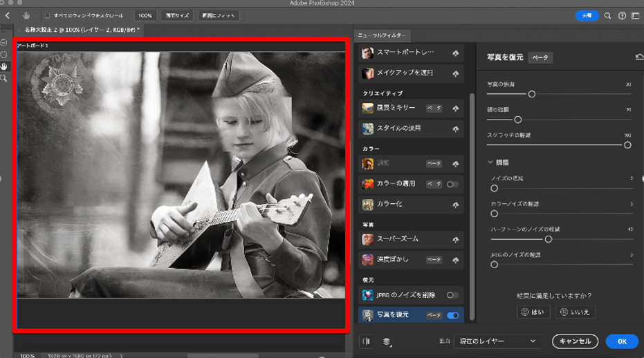Click the キャンセル button

point(575,341)
